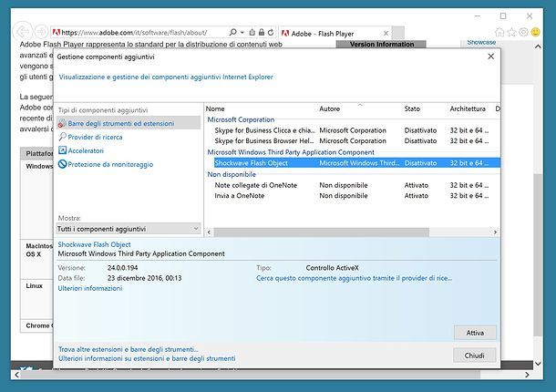The image size is (556, 392).
Task: Click Microsoft Windows Third Party Application Component group
Action: (x=291, y=152)
